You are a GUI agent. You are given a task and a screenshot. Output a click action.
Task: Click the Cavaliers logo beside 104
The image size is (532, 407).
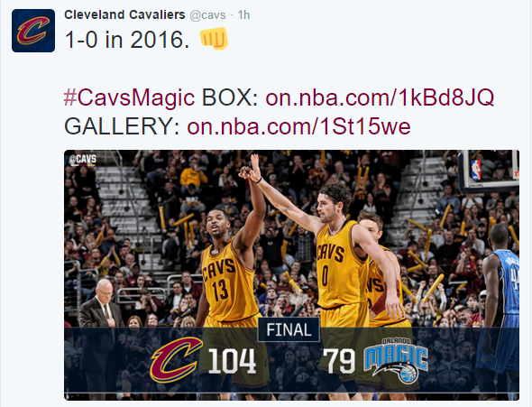point(177,359)
